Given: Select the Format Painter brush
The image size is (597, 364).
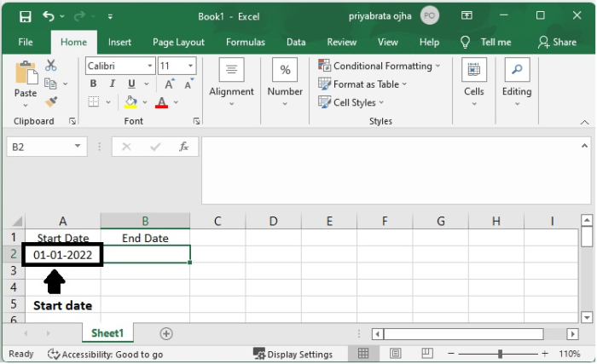Looking at the screenshot, I should [x=51, y=101].
